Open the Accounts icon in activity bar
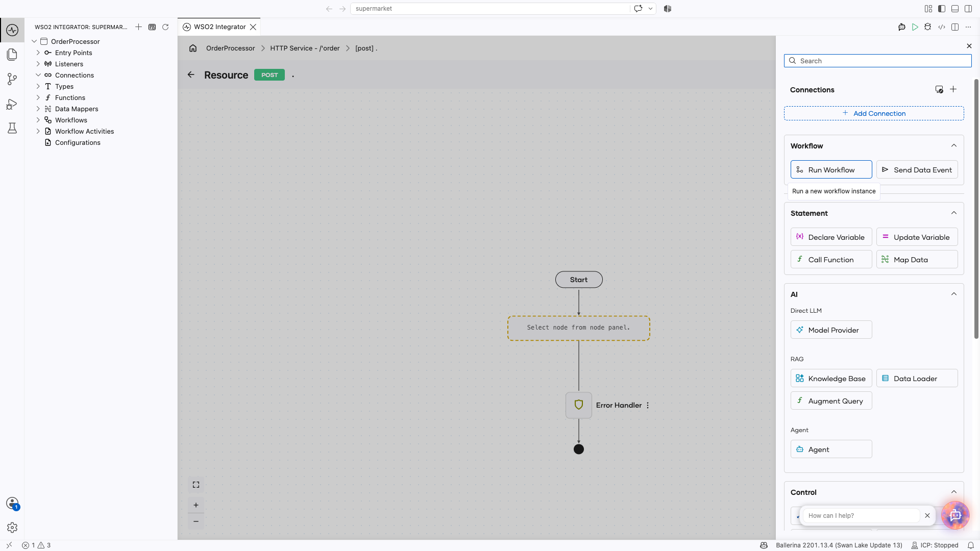The image size is (980, 551). coord(12,504)
